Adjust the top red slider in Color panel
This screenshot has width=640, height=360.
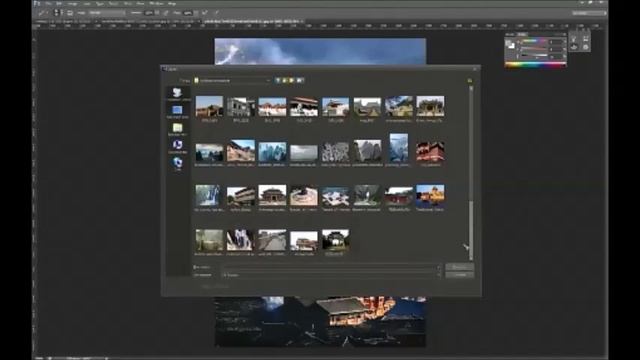(534, 42)
